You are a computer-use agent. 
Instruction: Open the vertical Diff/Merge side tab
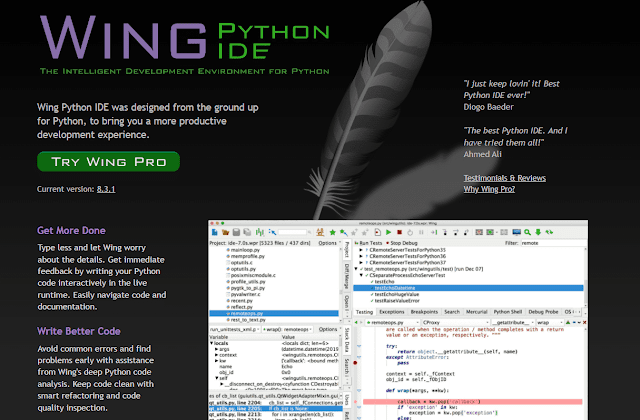347,276
